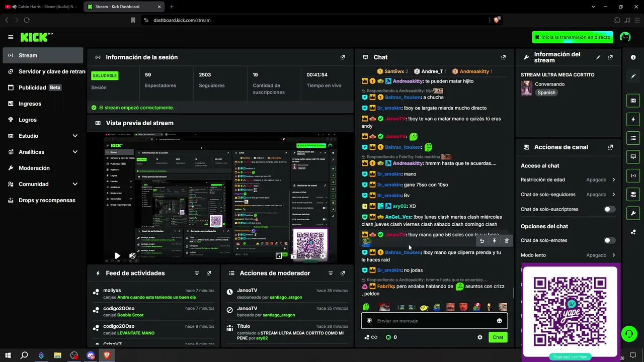Open Moderación in the sidebar
Viewport: 644px width, 362px height.
click(x=43, y=168)
